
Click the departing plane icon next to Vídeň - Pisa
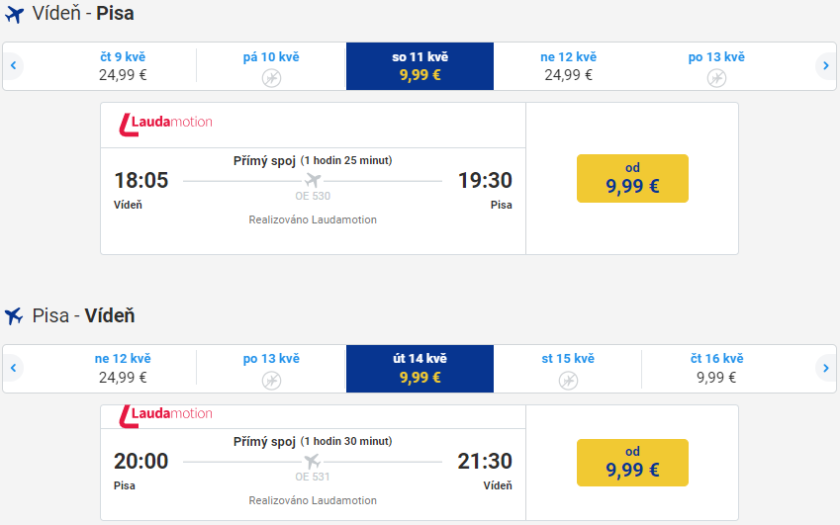click(x=14, y=15)
